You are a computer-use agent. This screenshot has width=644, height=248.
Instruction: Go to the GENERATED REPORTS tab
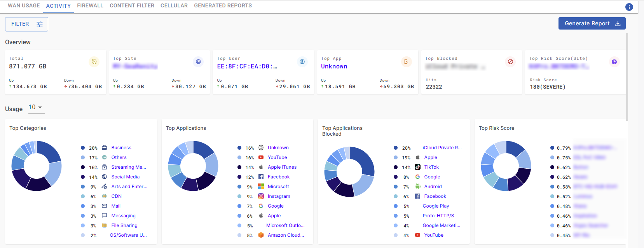tap(223, 6)
